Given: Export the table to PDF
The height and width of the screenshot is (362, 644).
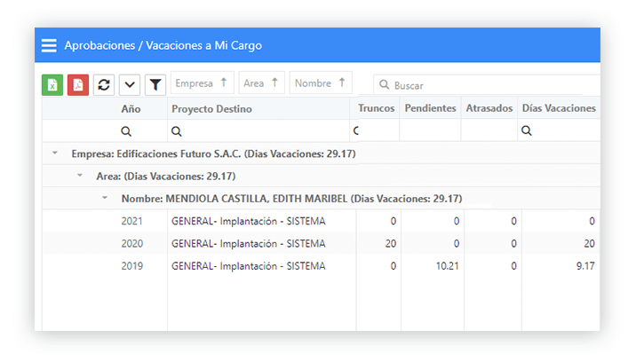Looking at the screenshot, I should [78, 85].
